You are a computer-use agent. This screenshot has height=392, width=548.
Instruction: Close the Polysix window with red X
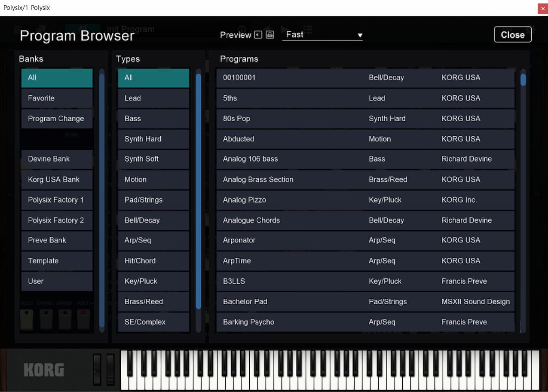click(543, 8)
